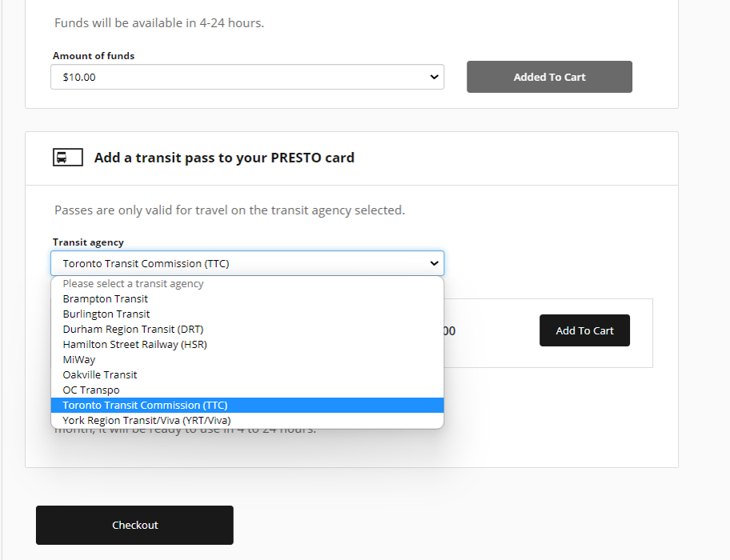730x560 pixels.
Task: Collapse the Transit agency combo box
Action: [247, 264]
